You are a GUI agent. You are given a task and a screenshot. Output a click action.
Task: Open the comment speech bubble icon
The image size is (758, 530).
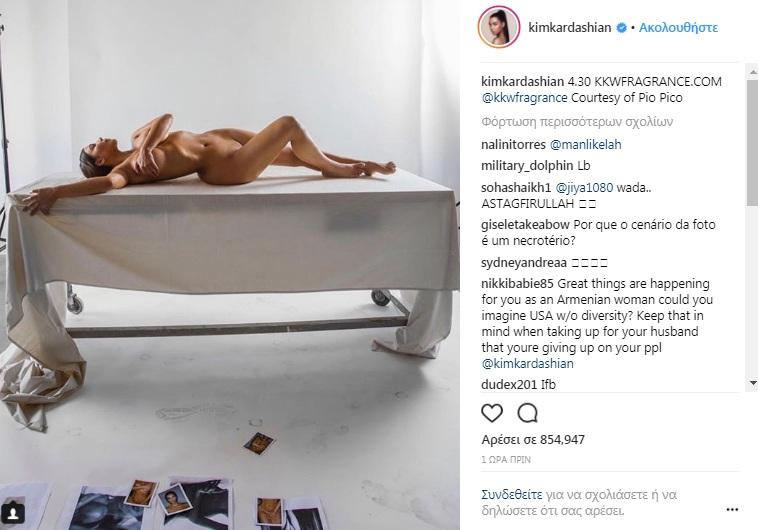[x=527, y=413]
